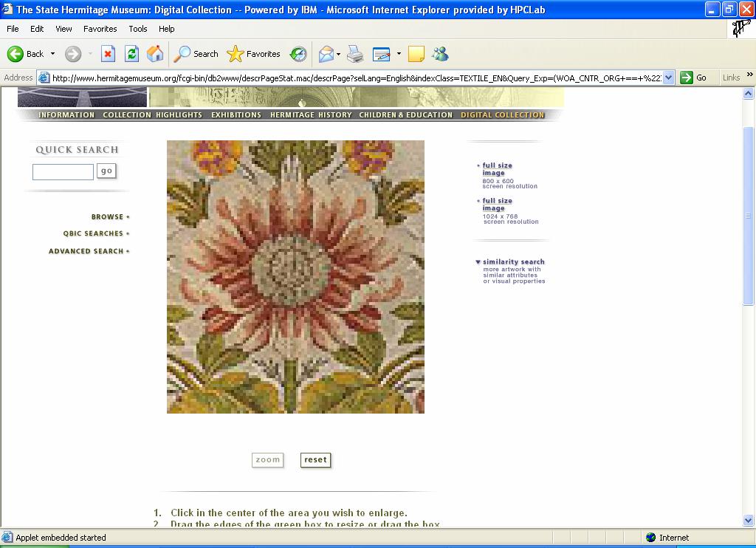Click the status bar page icon
The height and width of the screenshot is (548, 756).
[7, 537]
